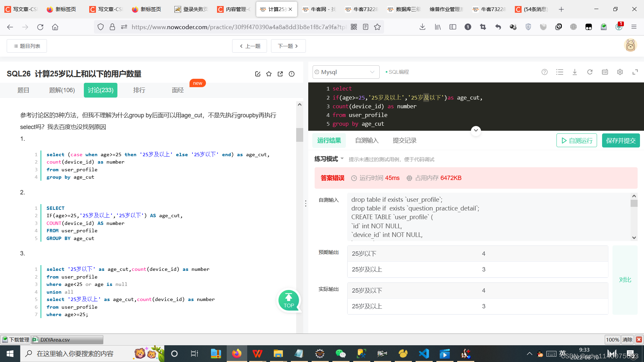Open the library bookshelf icon

(438, 27)
